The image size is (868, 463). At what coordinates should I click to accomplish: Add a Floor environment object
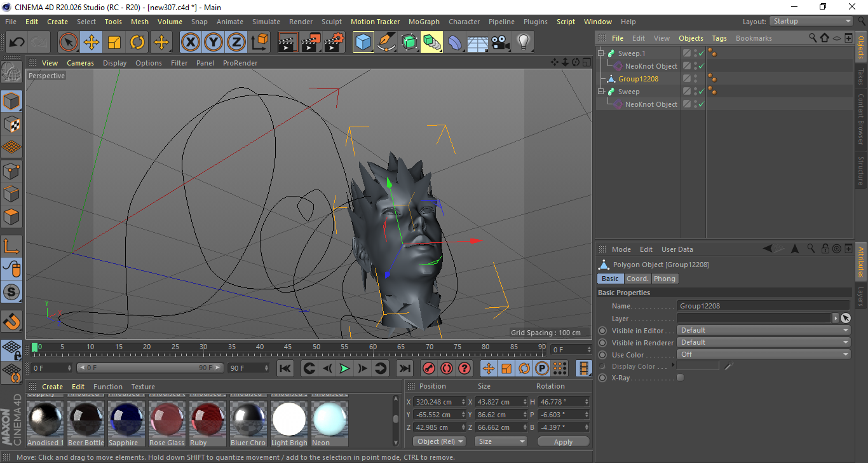pyautogui.click(x=478, y=43)
